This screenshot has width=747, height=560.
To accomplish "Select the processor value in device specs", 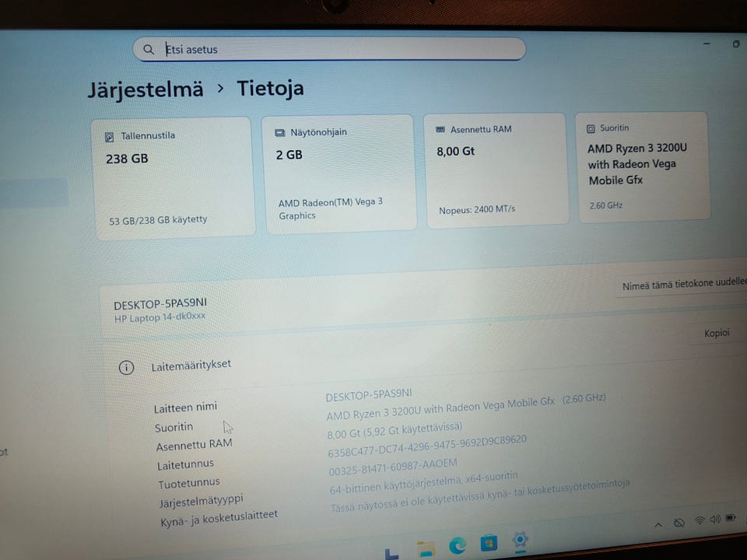I will coord(465,406).
